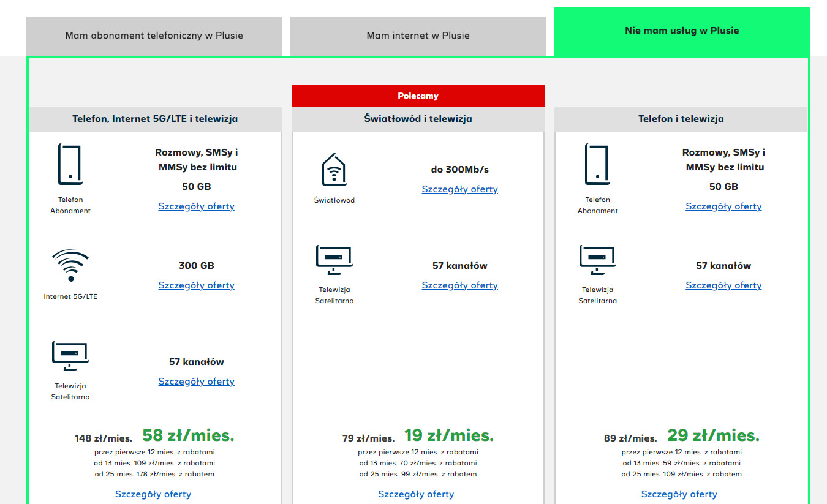Image resolution: width=827 pixels, height=504 pixels.
Task: Click crossed-out '89 zł/mies.' price
Action: (x=630, y=438)
